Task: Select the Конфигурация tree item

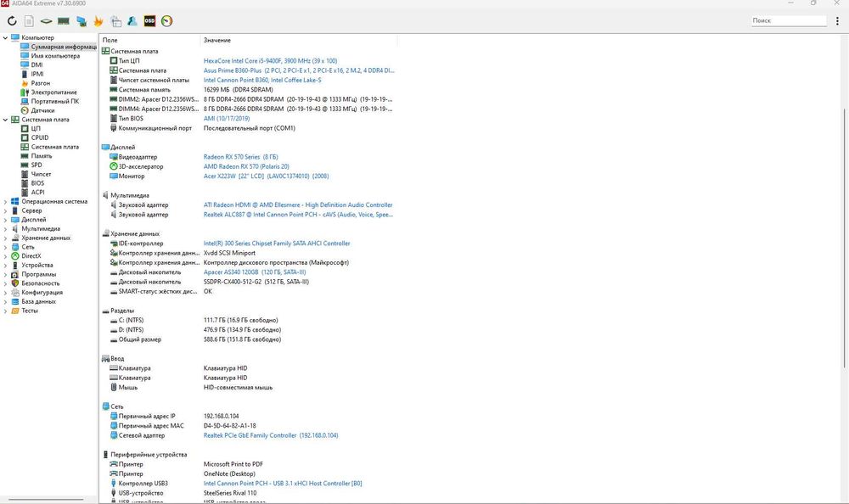Action: click(x=37, y=293)
